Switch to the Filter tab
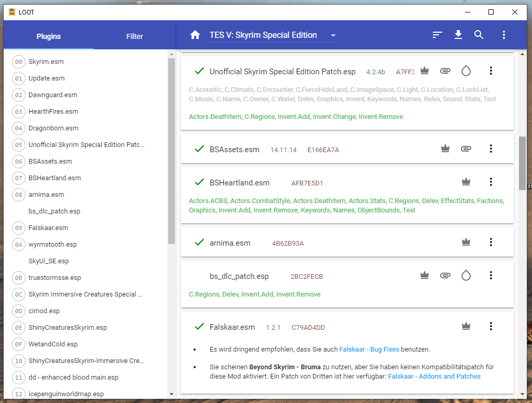Screen dimensions: 532x403 pyautogui.click(x=134, y=36)
